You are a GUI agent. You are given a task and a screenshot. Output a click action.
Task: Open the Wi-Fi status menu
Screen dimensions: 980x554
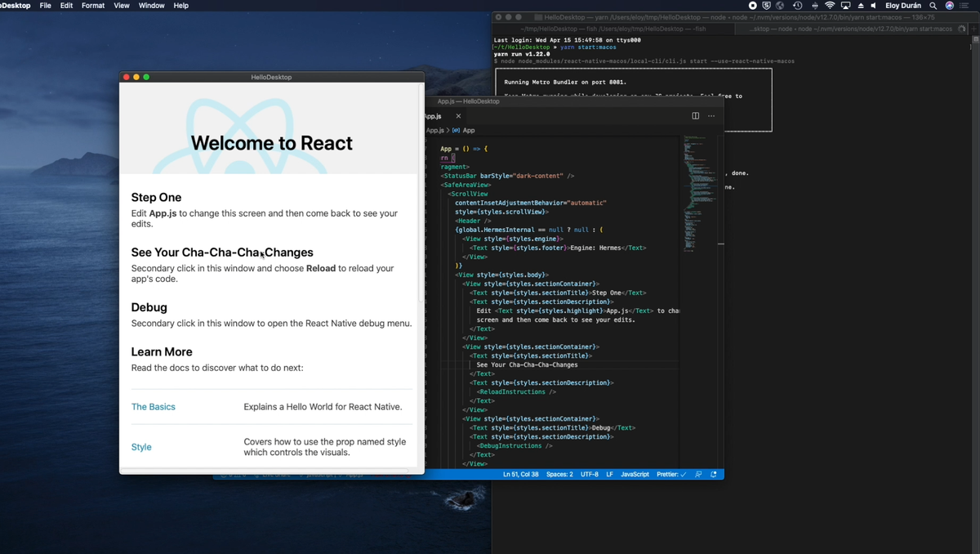click(831, 5)
